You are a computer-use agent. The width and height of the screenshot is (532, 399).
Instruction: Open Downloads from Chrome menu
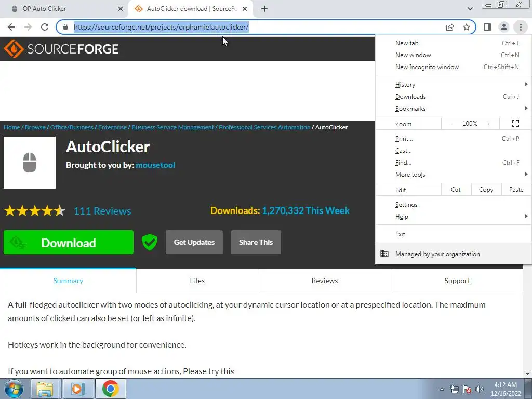click(x=453, y=96)
